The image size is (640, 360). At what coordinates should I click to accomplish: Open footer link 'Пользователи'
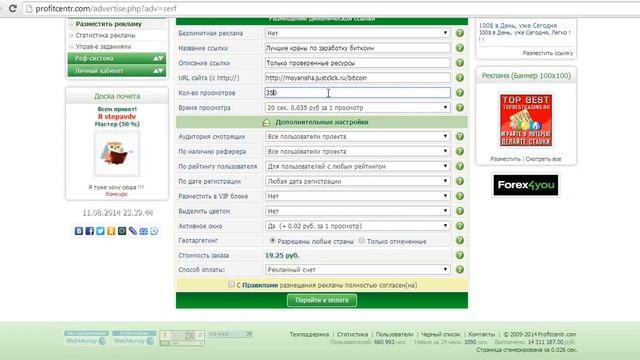click(x=394, y=334)
